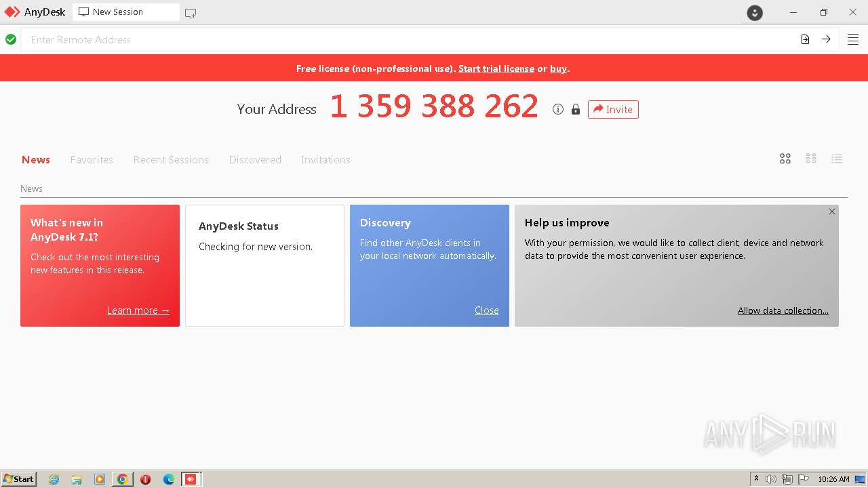This screenshot has width=868, height=488.
Task: Launch Microsoft Edge from taskbar
Action: click(x=168, y=479)
